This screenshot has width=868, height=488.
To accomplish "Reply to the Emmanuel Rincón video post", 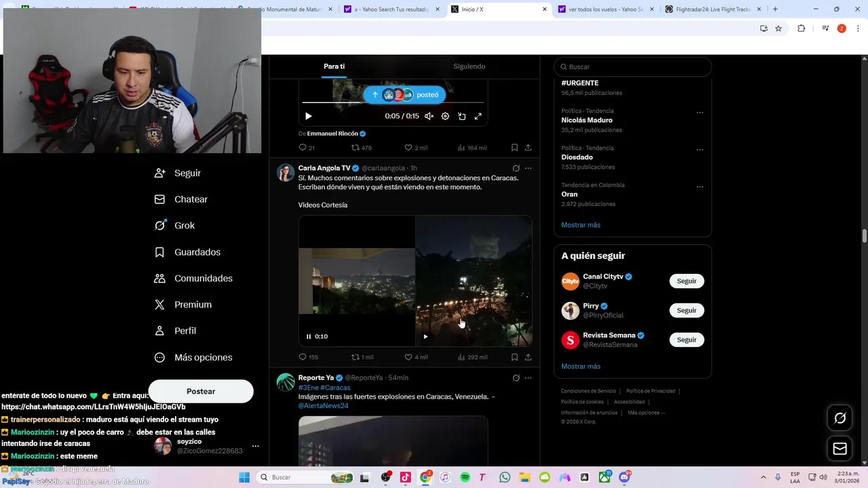I will (307, 148).
